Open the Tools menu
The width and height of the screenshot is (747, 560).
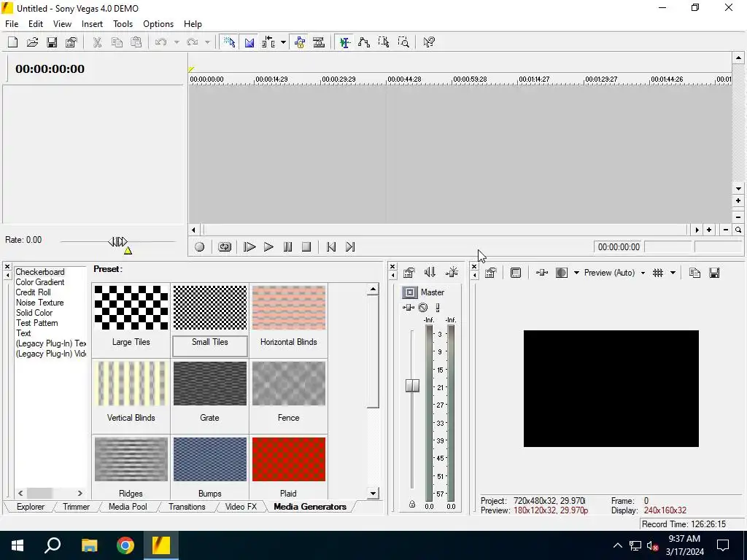click(123, 24)
